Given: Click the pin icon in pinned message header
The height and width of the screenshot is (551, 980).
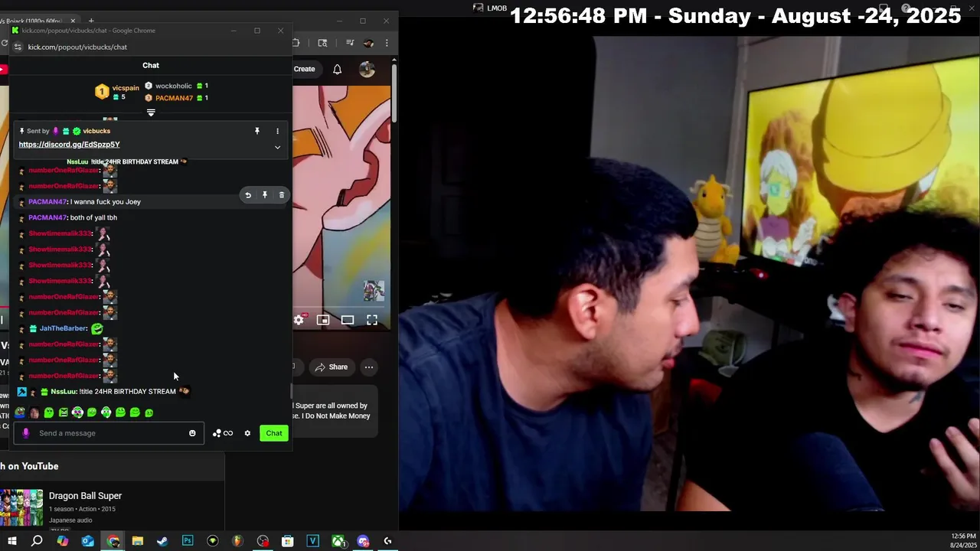Looking at the screenshot, I should (x=257, y=131).
